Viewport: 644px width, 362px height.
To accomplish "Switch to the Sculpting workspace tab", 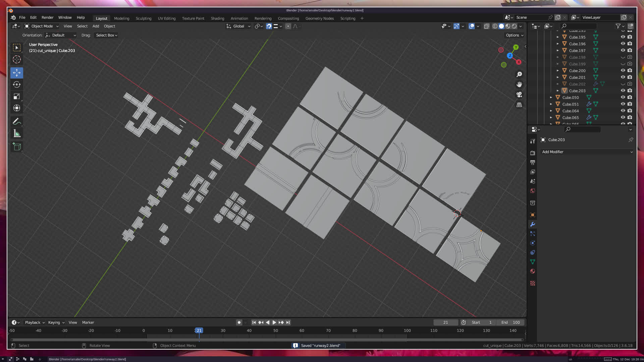I will click(144, 18).
